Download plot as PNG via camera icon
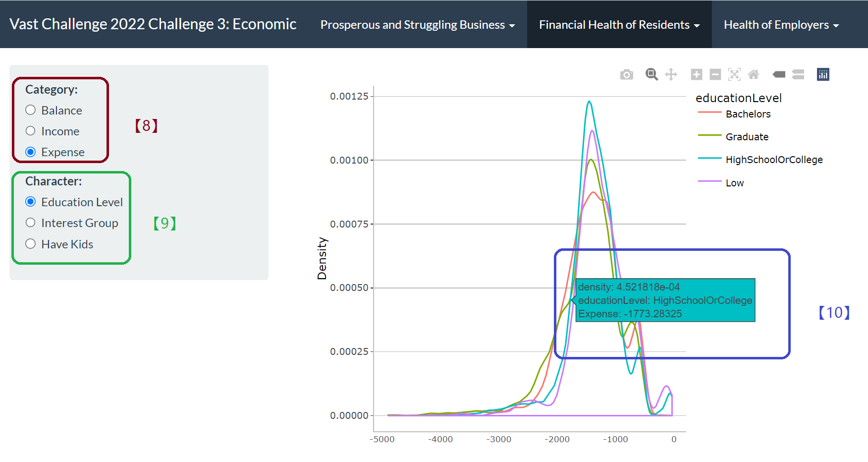 [626, 74]
